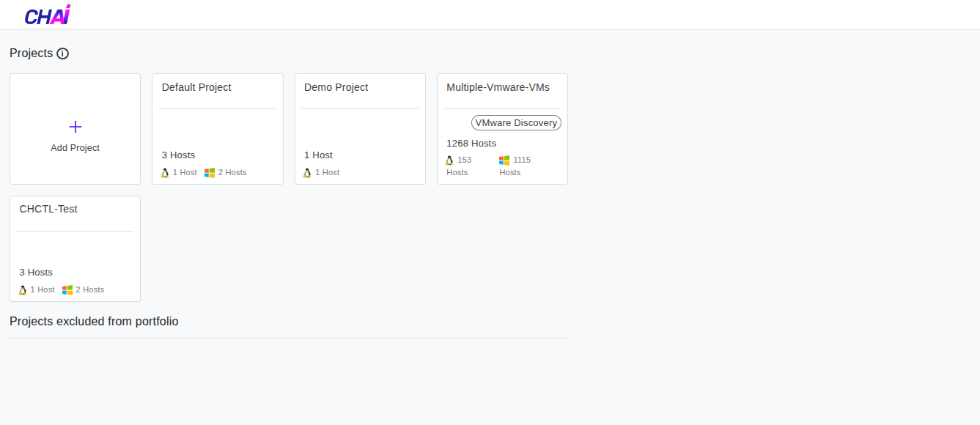This screenshot has height=425, width=980.
Task: Open the CHCTL-Test project card
Action: (75, 242)
